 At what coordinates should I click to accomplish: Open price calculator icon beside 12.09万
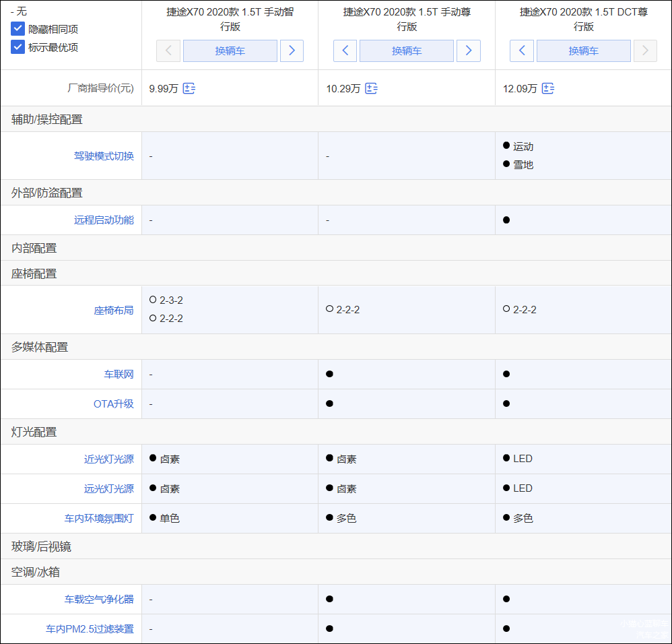(x=547, y=89)
